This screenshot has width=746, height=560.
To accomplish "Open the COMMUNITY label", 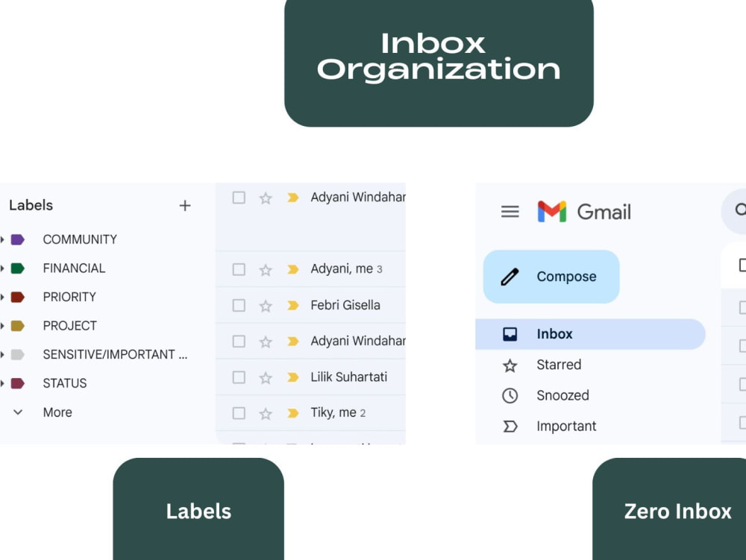I will (80, 239).
